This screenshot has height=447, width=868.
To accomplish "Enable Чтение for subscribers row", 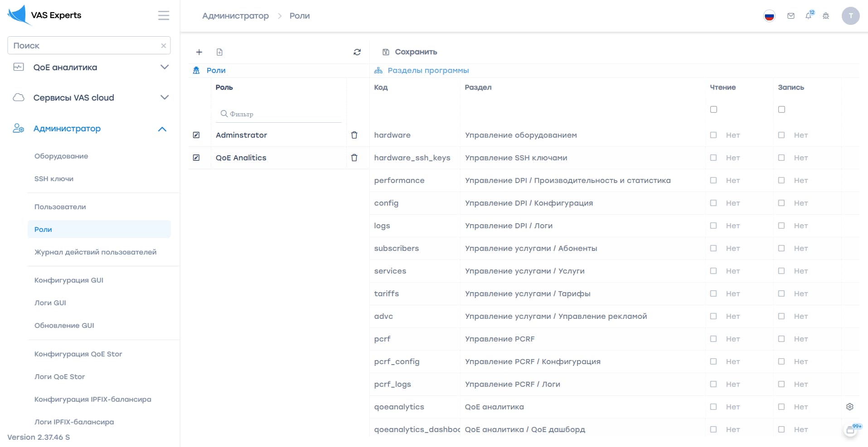I will (x=713, y=248).
